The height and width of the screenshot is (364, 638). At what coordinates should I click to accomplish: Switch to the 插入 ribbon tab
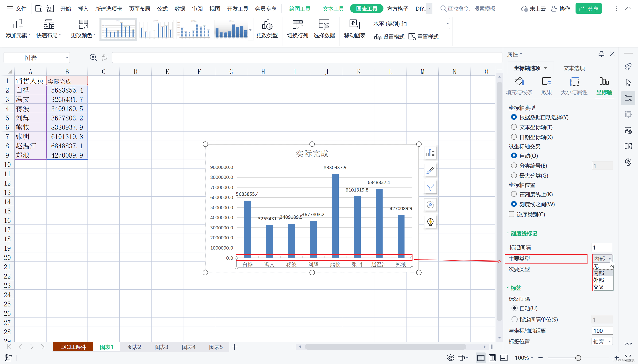pyautogui.click(x=83, y=9)
